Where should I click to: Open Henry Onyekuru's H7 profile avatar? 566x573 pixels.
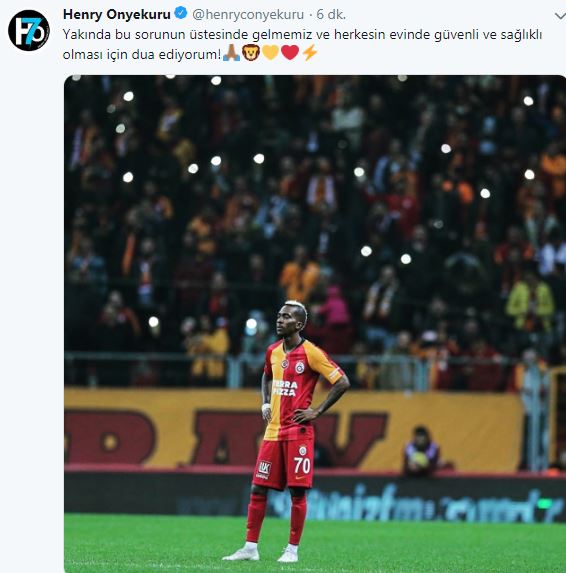[x=29, y=31]
